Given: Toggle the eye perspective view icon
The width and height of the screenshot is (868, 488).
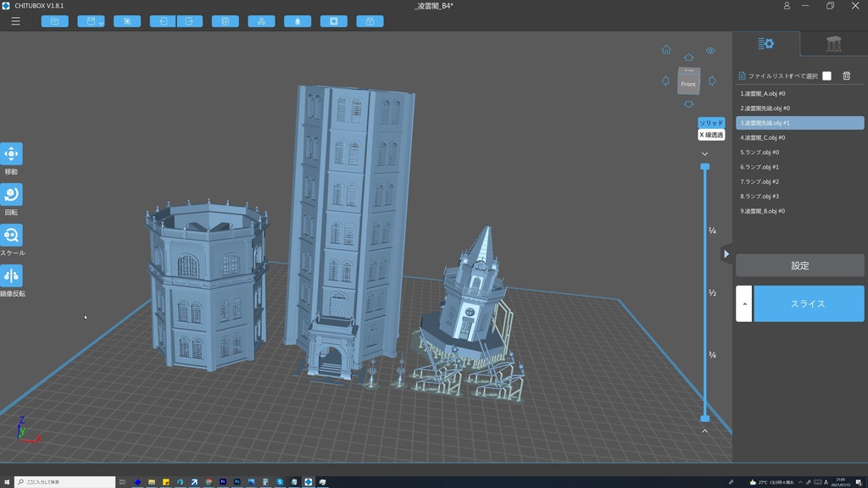Looking at the screenshot, I should [x=710, y=51].
